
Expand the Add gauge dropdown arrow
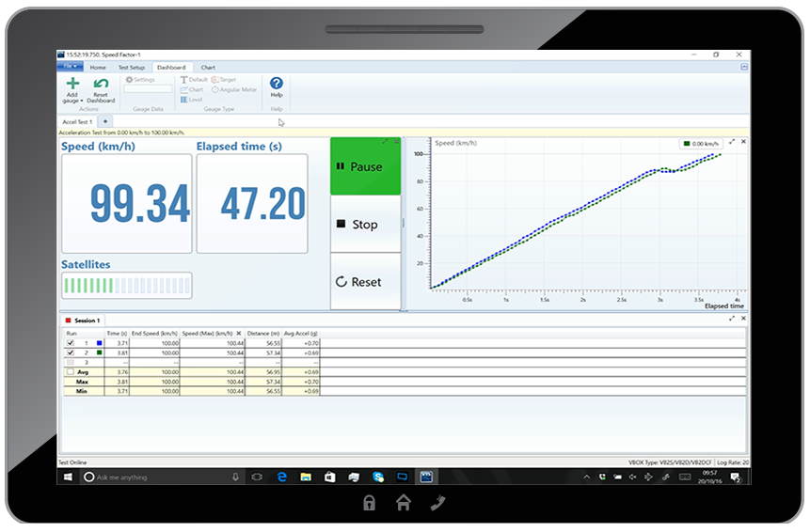(x=81, y=101)
